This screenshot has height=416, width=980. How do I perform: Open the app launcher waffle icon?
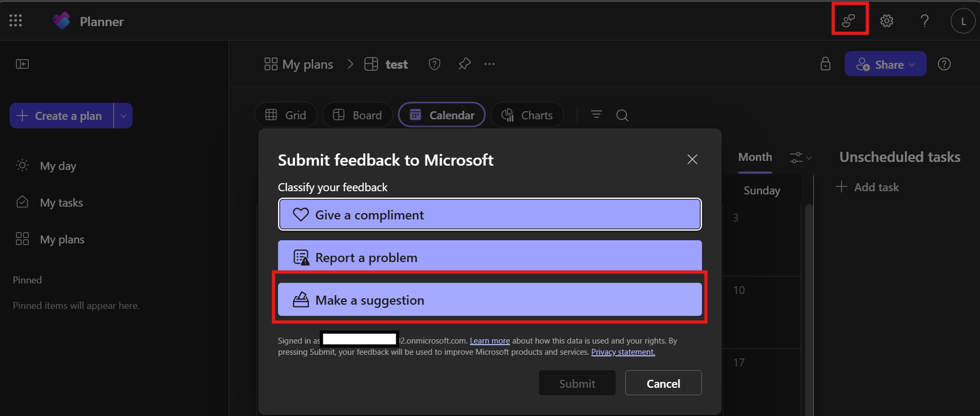click(16, 21)
